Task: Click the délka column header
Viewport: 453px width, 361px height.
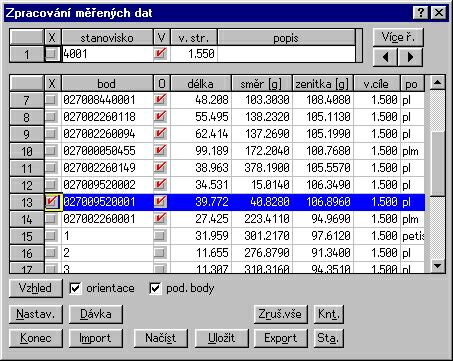Action: pos(201,84)
